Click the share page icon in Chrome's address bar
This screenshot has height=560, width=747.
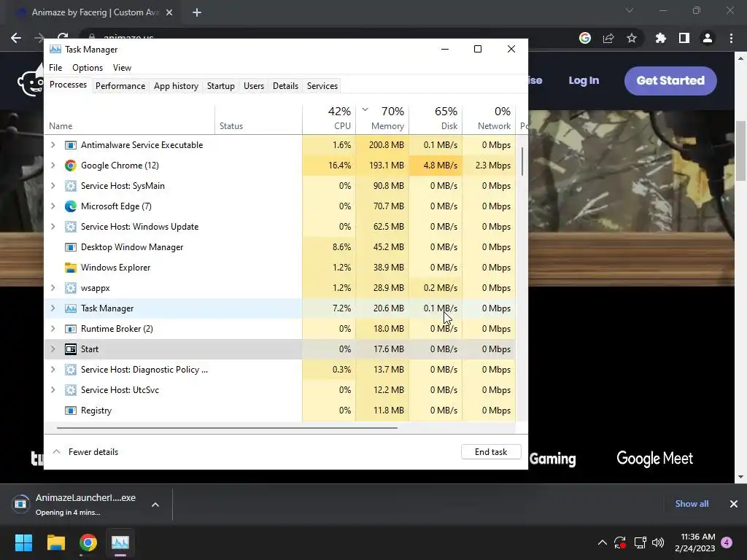point(608,38)
